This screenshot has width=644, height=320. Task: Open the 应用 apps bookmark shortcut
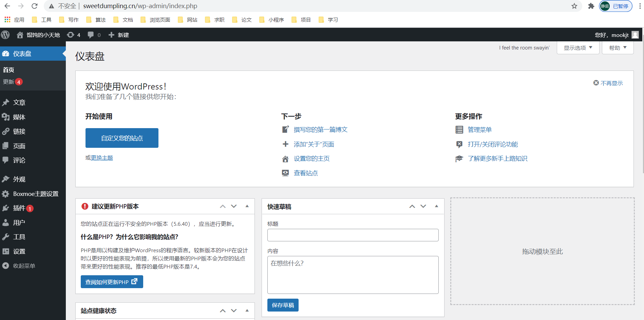pyautogui.click(x=15, y=20)
